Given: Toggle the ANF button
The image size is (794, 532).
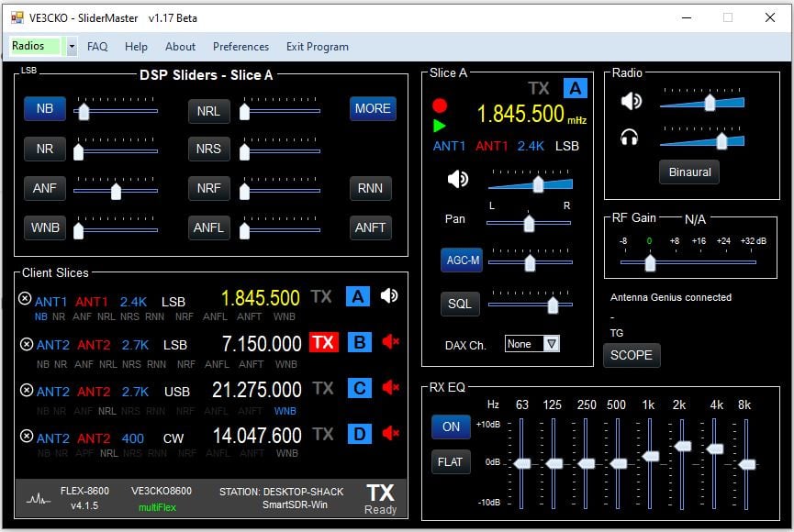Looking at the screenshot, I should click(x=45, y=188).
